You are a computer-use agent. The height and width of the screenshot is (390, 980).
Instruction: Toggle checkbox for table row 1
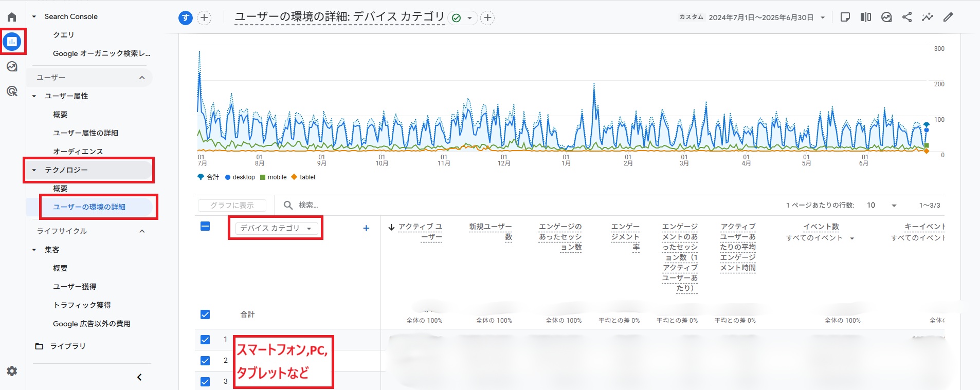coord(205,340)
